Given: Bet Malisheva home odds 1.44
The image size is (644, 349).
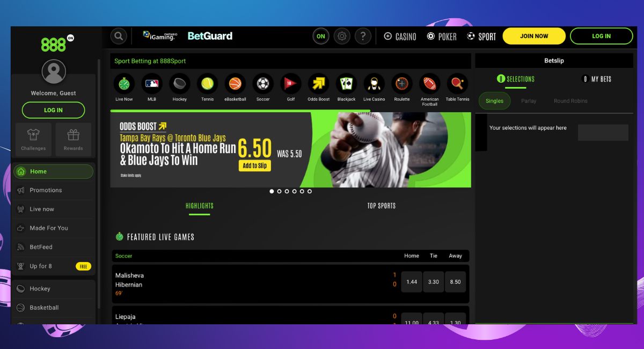Looking at the screenshot, I should (412, 282).
